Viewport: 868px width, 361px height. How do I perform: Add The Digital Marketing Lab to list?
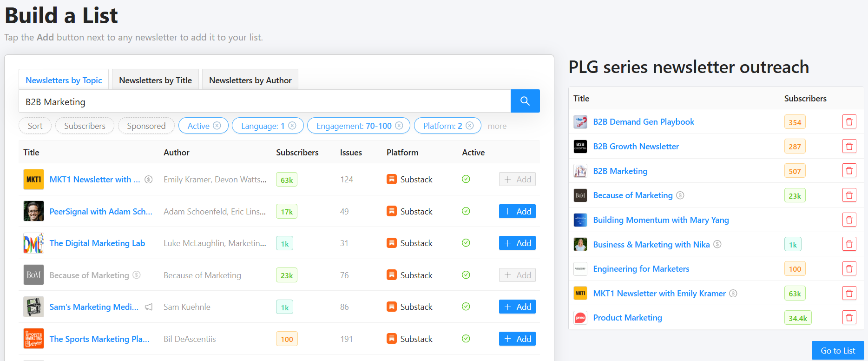[517, 243]
